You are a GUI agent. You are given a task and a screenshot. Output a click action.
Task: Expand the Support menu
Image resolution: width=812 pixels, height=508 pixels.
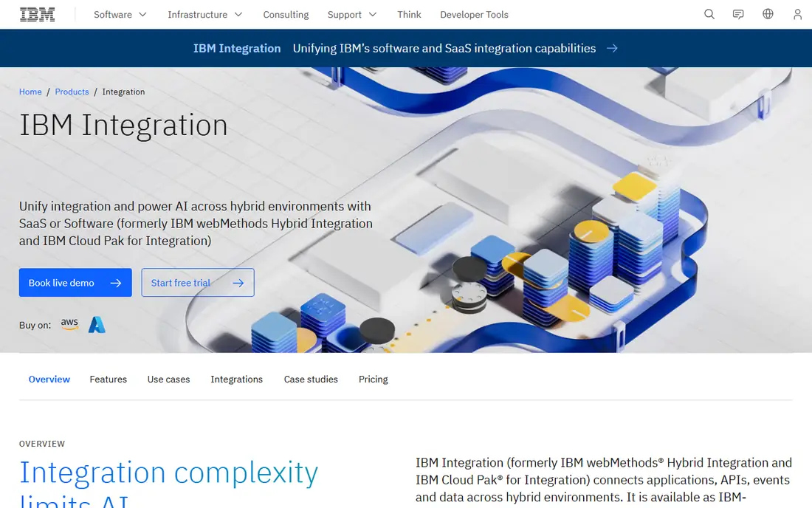click(x=352, y=15)
